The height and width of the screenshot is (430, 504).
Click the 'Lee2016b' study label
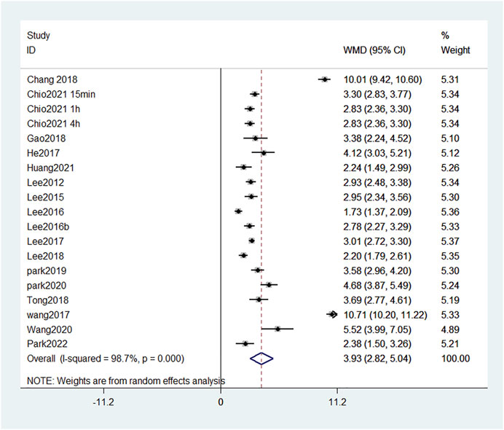click(48, 227)
